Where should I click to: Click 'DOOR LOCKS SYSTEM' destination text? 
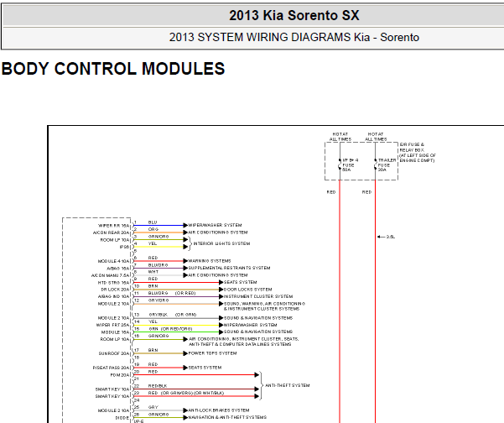click(247, 290)
